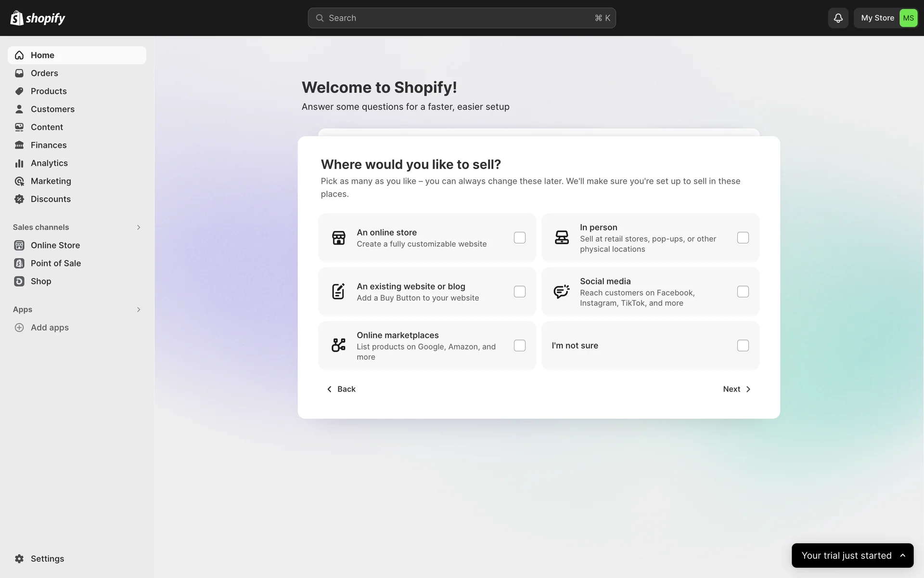The width and height of the screenshot is (924, 578).
Task: Expand the Sales channels section chevron
Action: coord(139,227)
